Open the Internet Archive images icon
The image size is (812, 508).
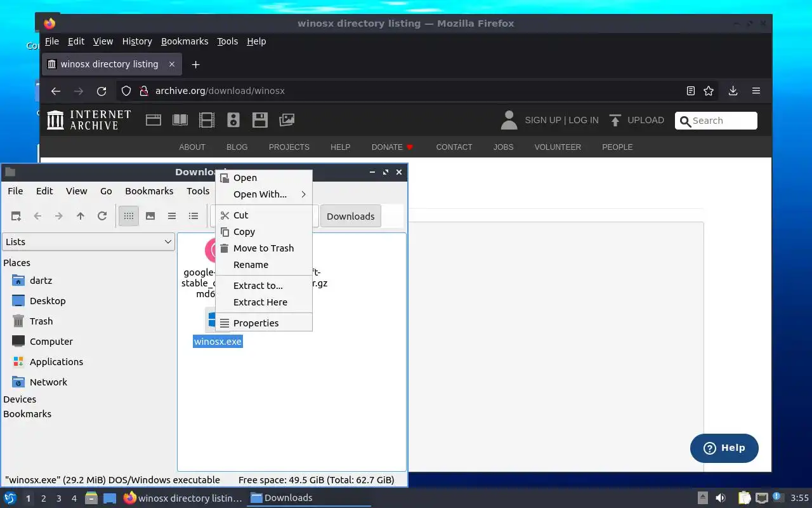click(x=287, y=120)
